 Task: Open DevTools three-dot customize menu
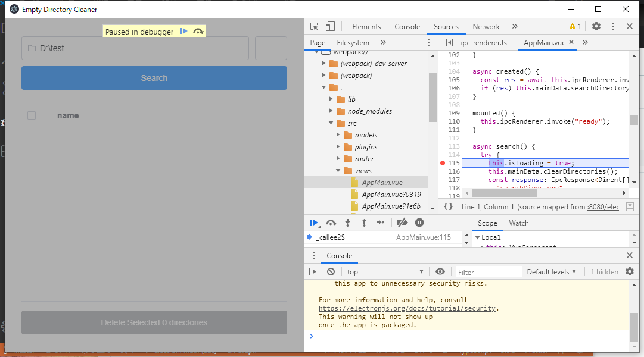[613, 26]
